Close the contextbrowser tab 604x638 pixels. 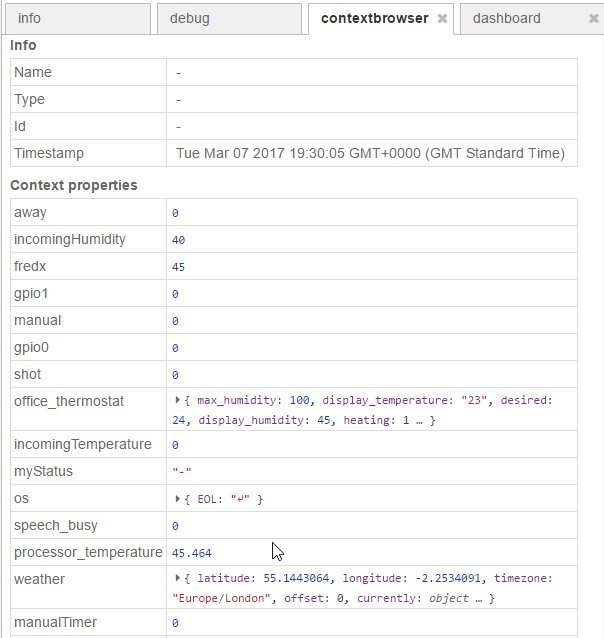(442, 19)
